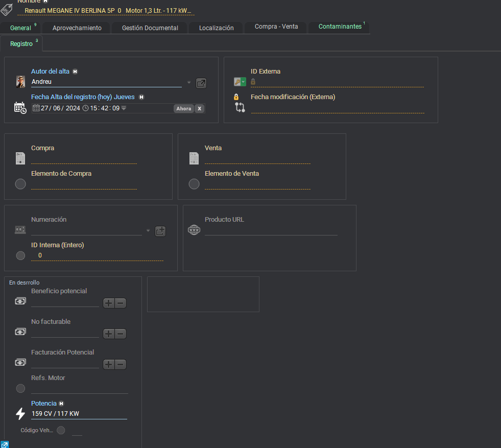Toggle the ID Interna (Entero) circle

20,255
